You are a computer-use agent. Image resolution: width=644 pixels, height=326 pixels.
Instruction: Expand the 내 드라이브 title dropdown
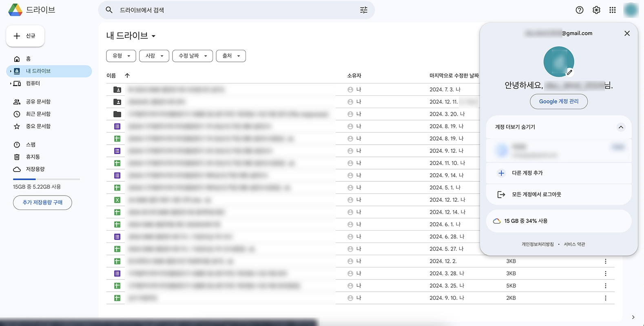[x=153, y=36]
